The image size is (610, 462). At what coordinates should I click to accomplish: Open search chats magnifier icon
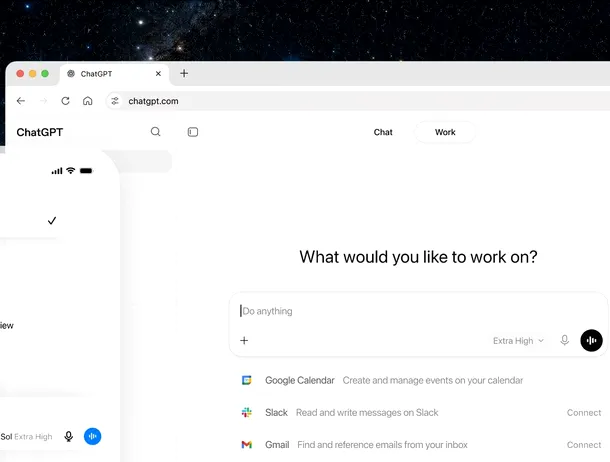pos(155,132)
